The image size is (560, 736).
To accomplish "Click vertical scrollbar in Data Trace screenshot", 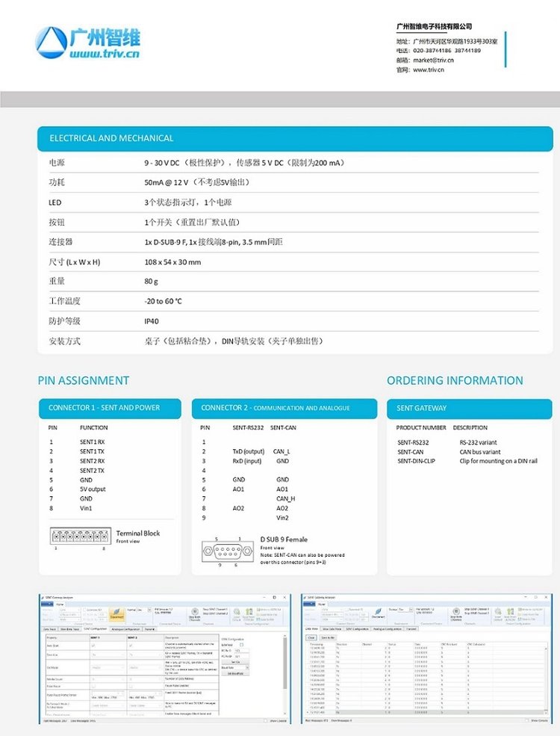I will click(546, 681).
